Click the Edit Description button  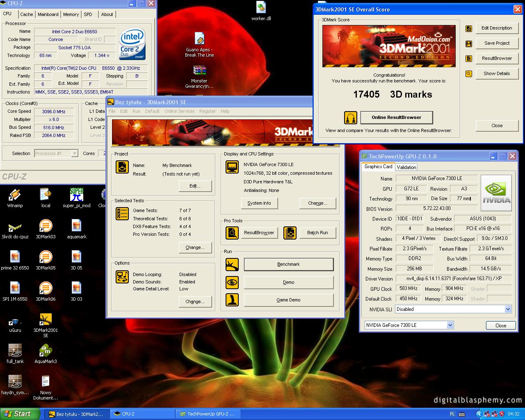click(497, 28)
